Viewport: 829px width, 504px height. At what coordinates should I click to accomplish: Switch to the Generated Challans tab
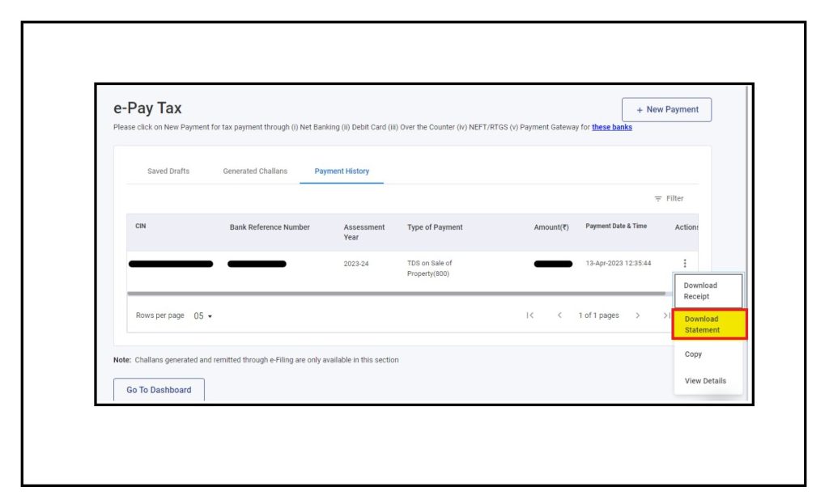pos(255,172)
